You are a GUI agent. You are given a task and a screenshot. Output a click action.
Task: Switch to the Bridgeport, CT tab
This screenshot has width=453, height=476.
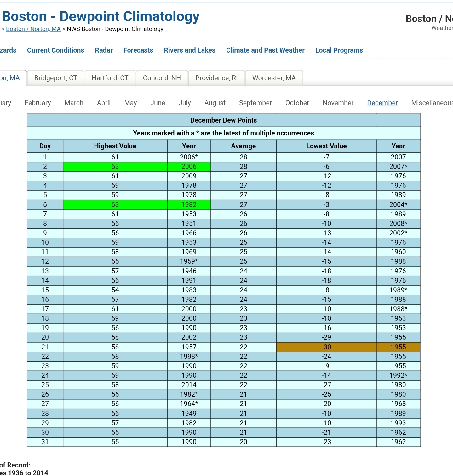(56, 78)
